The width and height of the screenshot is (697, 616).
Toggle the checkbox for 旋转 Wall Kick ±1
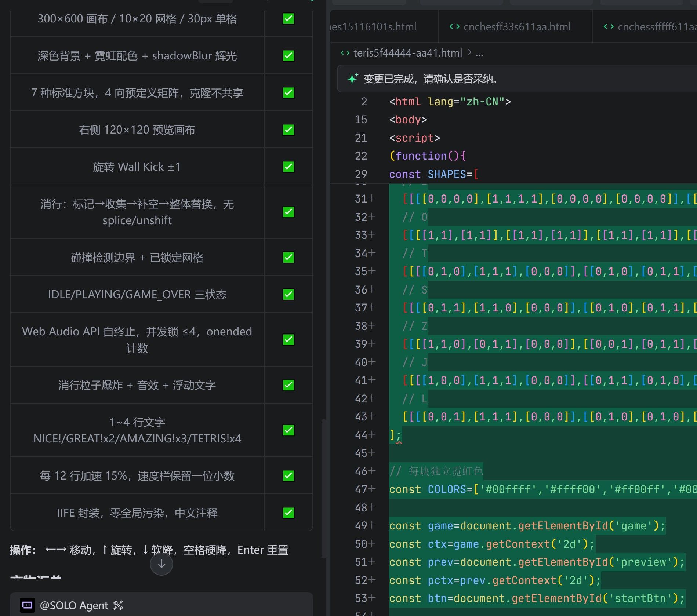288,167
